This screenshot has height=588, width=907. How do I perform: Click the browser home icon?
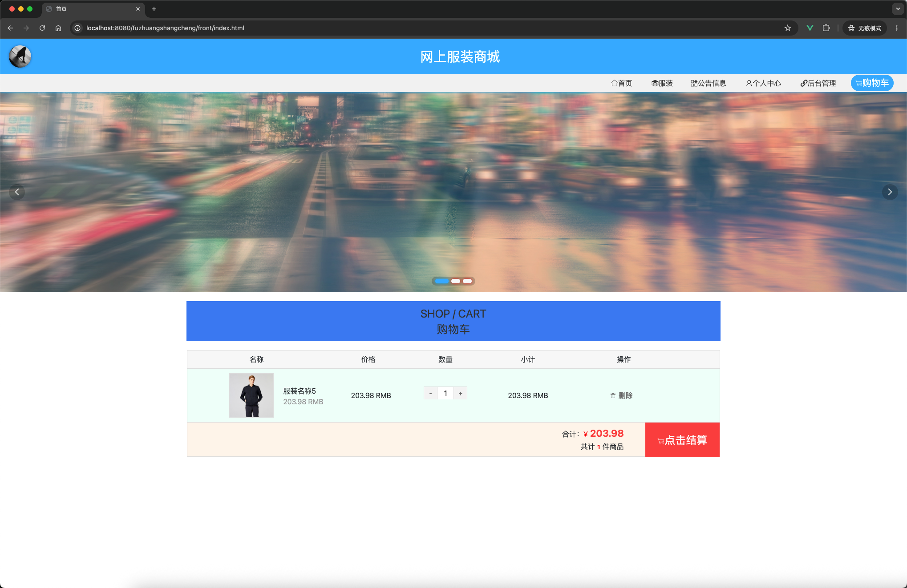[58, 28]
